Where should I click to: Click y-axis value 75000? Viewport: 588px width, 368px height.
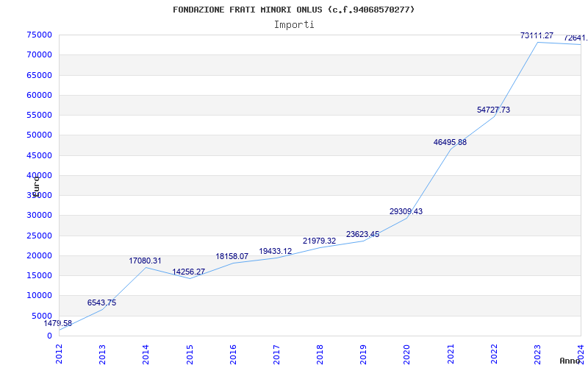40,35
